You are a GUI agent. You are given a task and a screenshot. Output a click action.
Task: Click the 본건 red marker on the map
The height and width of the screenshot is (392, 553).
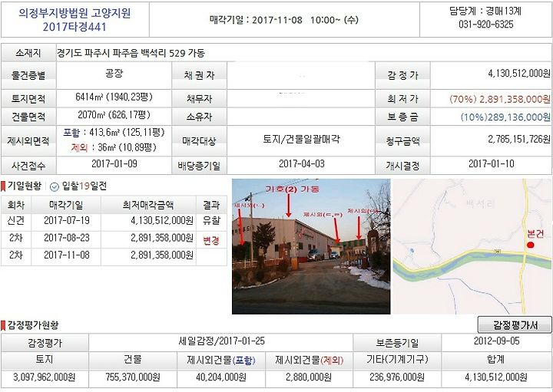[530, 245]
